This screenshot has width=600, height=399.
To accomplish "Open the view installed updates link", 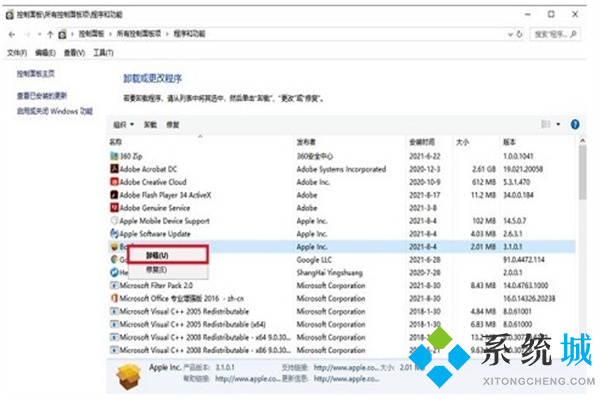I will pos(42,96).
